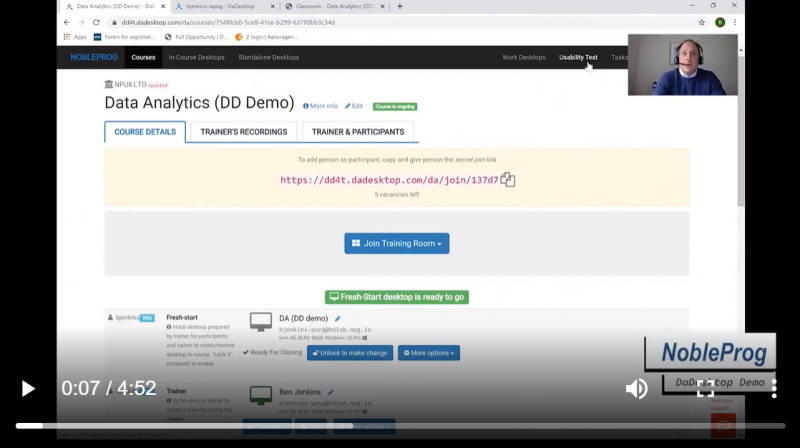Click the pencil icon next to Ben Jenkins
Screen dimensions: 800x448
click(x=330, y=392)
